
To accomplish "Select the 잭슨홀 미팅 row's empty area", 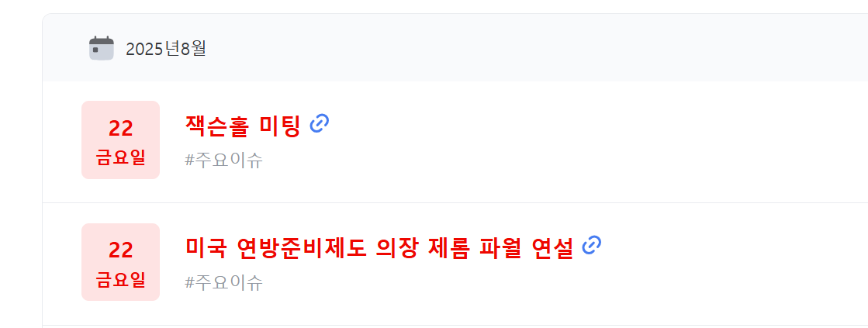I will [x=598, y=142].
